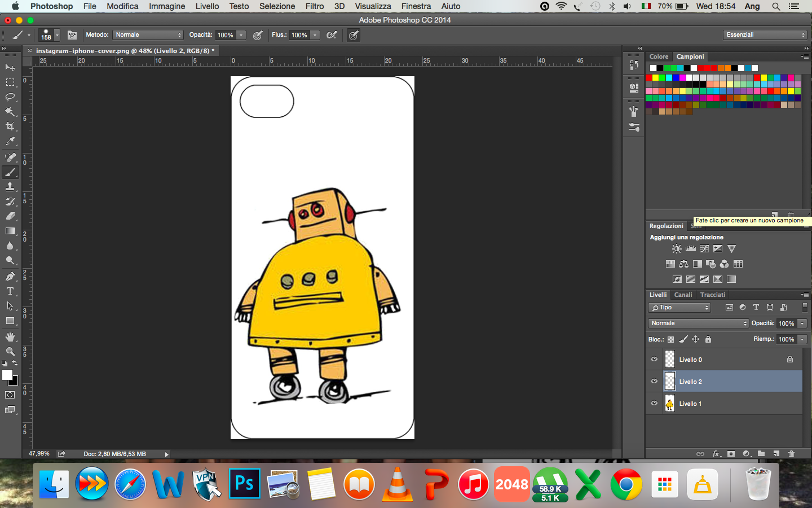The height and width of the screenshot is (508, 812).
Task: Select the Livello 1 layer
Action: (x=724, y=404)
